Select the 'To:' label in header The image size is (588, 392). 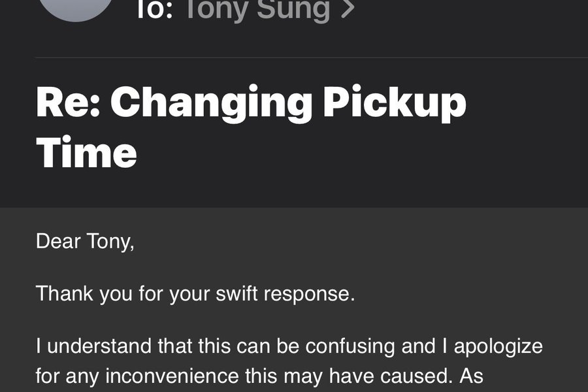pyautogui.click(x=154, y=9)
